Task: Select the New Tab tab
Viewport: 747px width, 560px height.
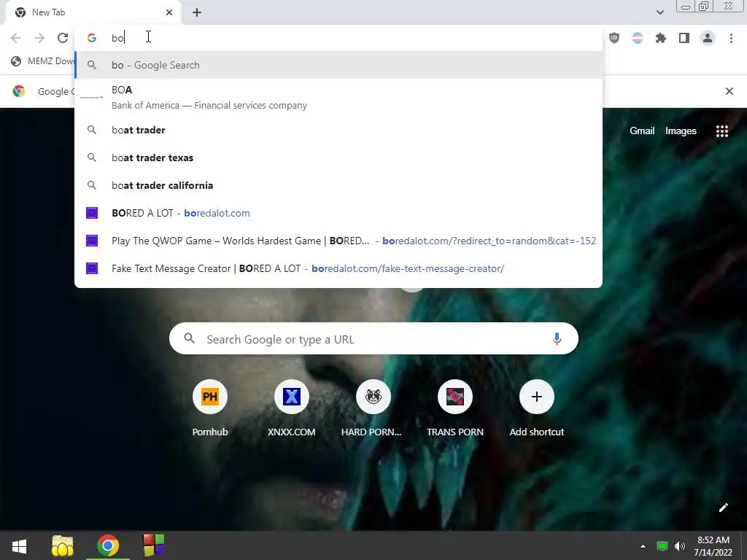Action: click(x=93, y=12)
